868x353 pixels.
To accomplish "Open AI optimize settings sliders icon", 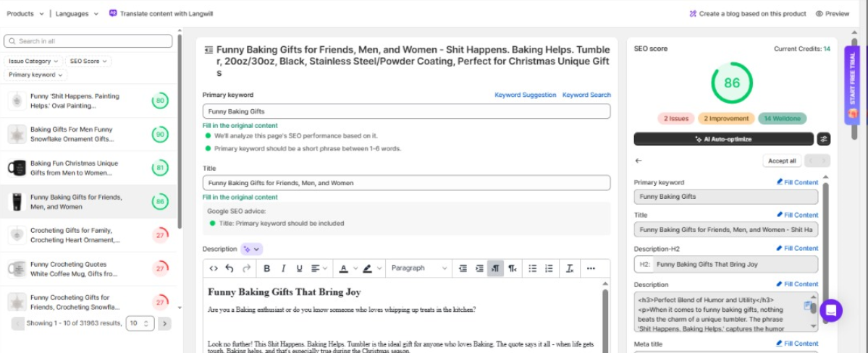I will click(823, 139).
